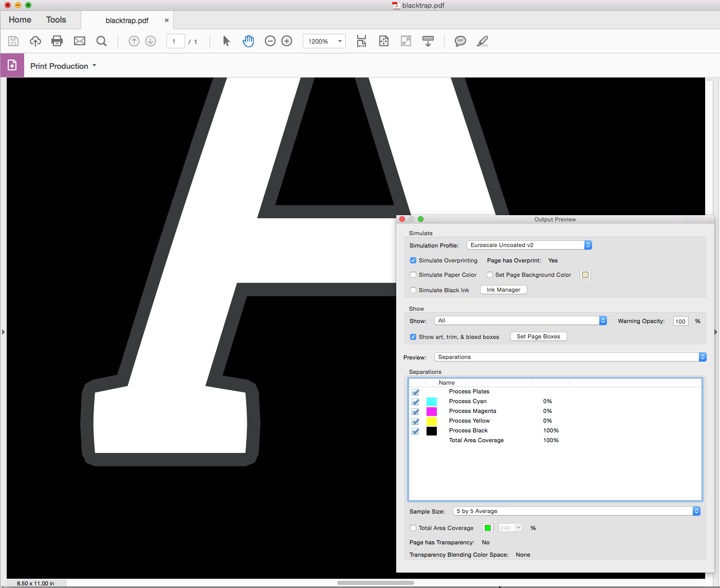The image size is (720, 588).
Task: Open the Sample Size dropdown
Action: [x=577, y=511]
